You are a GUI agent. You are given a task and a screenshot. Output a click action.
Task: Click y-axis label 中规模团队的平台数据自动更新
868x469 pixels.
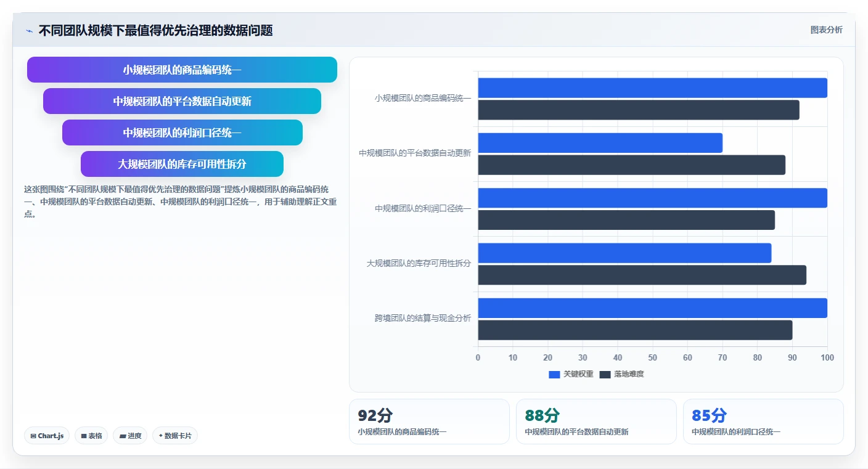click(x=415, y=153)
